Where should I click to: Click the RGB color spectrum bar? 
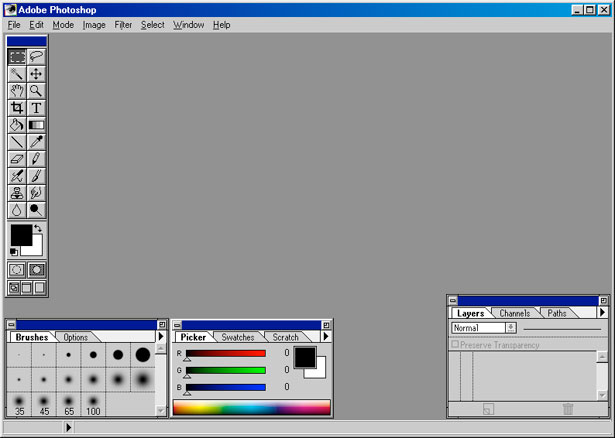tap(251, 407)
